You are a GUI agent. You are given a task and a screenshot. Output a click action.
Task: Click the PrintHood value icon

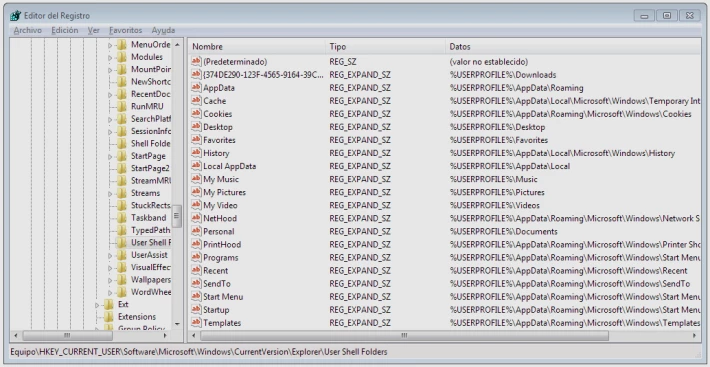click(196, 244)
